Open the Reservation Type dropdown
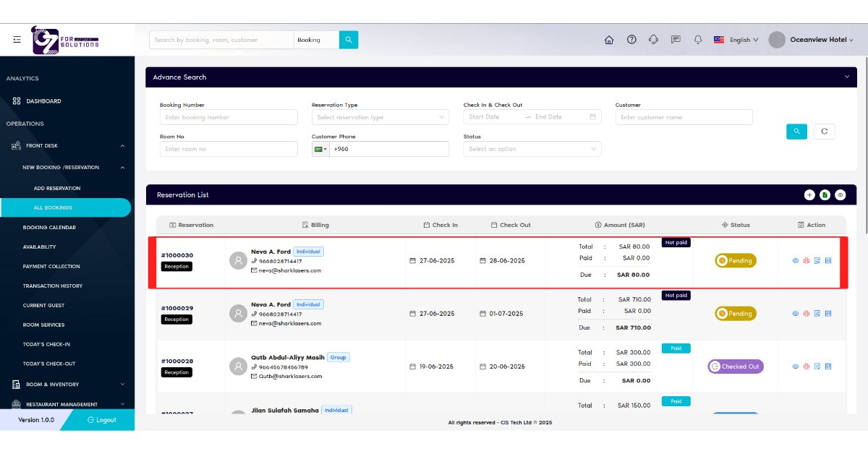 click(380, 116)
